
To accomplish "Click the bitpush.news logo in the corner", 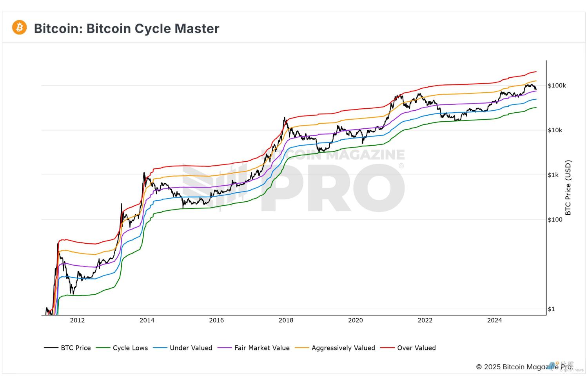I will (566, 366).
